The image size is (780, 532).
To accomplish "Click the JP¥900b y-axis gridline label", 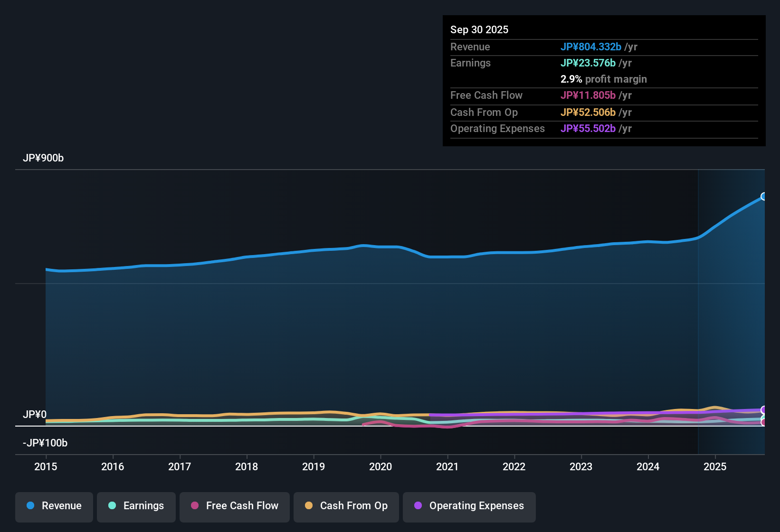I will click(x=43, y=158).
